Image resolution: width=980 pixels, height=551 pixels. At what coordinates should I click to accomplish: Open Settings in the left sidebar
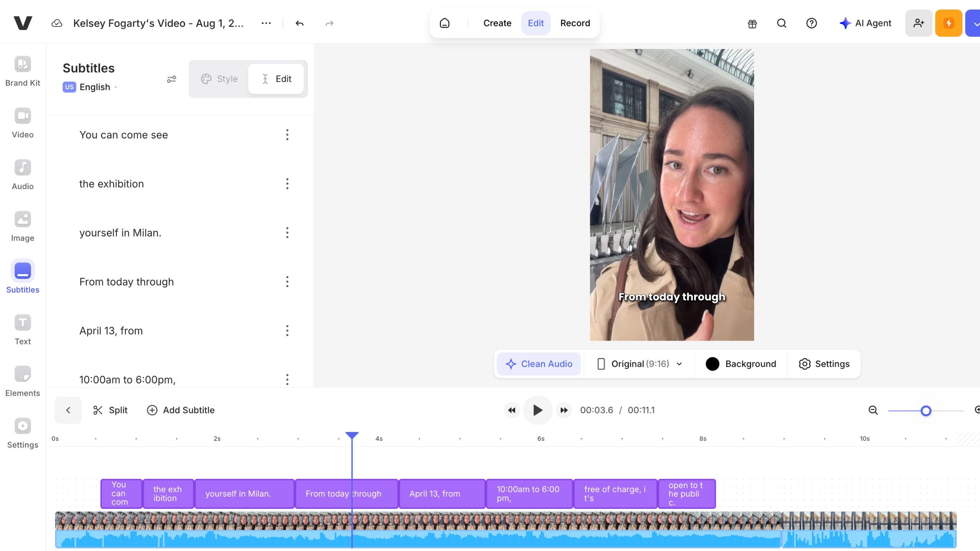pos(23,433)
